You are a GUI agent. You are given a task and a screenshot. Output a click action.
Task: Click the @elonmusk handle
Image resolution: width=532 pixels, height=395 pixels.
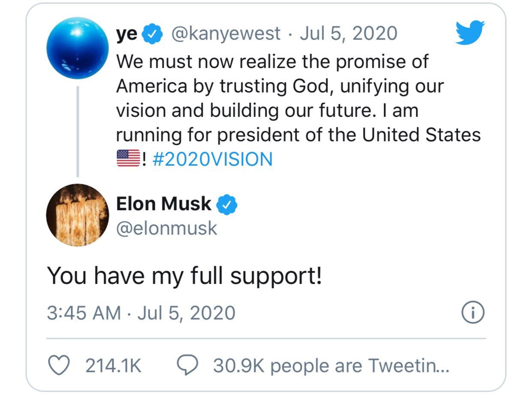pyautogui.click(x=167, y=228)
